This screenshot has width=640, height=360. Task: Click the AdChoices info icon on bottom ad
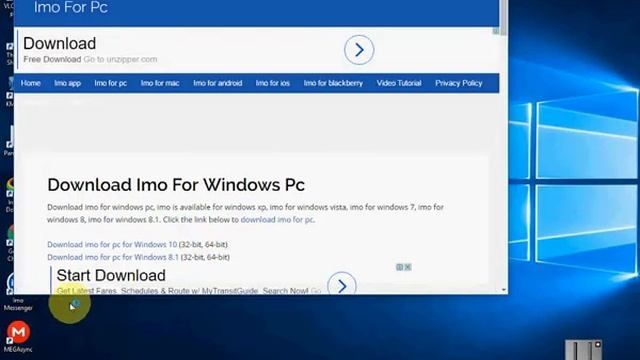400,267
